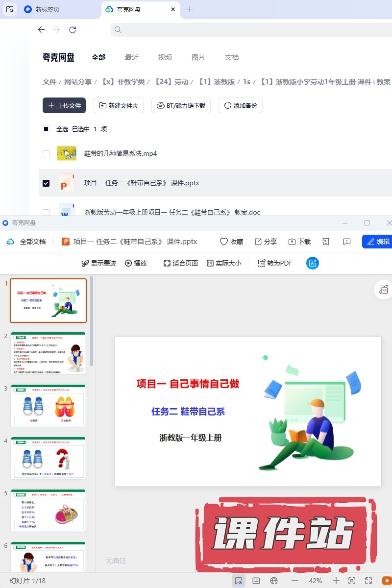Click the Convert to PDF toolbar icon
The height and width of the screenshot is (588, 392).
pyautogui.click(x=275, y=263)
